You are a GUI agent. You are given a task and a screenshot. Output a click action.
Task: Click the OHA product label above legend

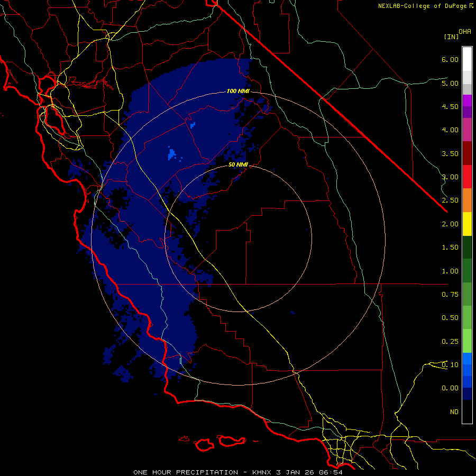[x=465, y=32]
